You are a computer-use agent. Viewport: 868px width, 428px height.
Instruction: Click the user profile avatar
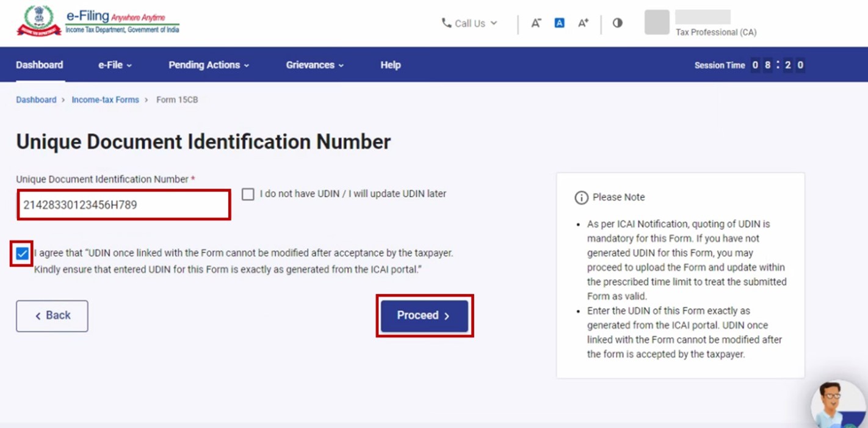click(x=657, y=23)
